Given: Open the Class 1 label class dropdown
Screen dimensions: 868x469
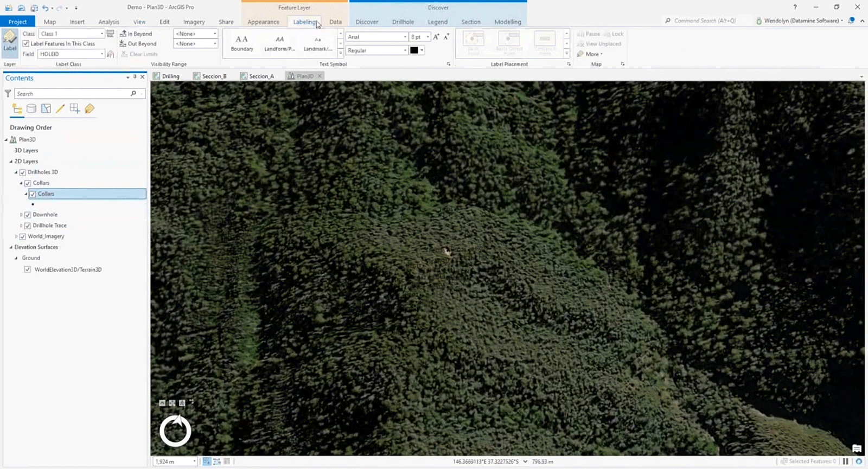Looking at the screenshot, I should point(101,34).
